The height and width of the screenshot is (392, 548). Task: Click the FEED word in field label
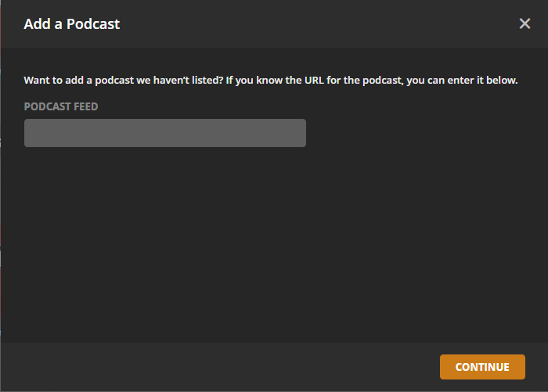click(x=86, y=106)
